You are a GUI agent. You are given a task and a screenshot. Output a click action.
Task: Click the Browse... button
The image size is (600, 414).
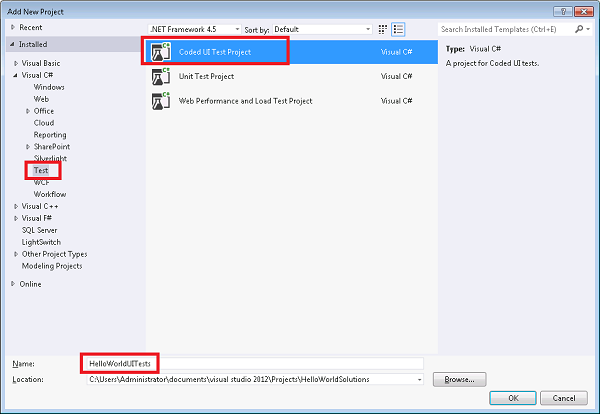click(458, 380)
